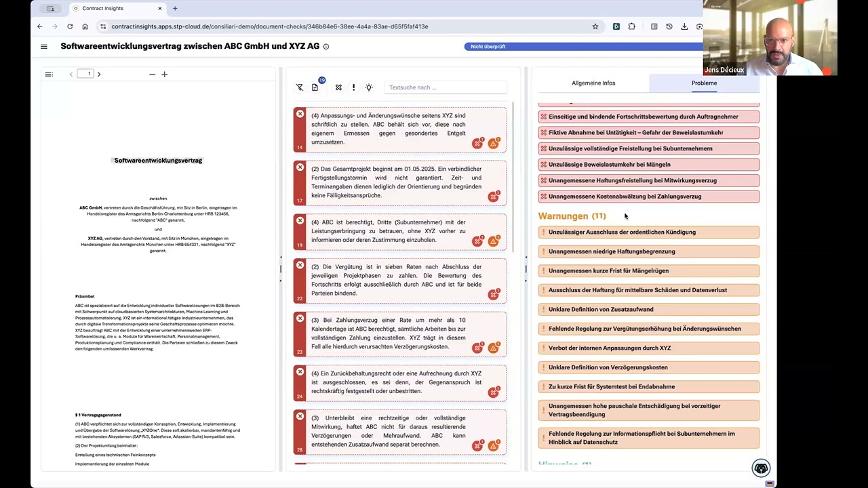The height and width of the screenshot is (488, 868).
Task: Click the Nicht überprüft status bar
Action: click(x=583, y=46)
